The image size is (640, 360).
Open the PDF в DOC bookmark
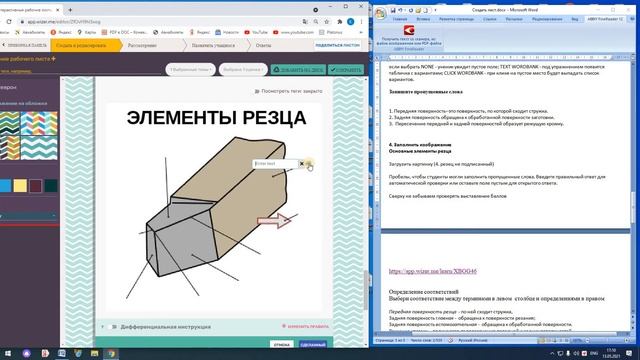[x=124, y=32]
